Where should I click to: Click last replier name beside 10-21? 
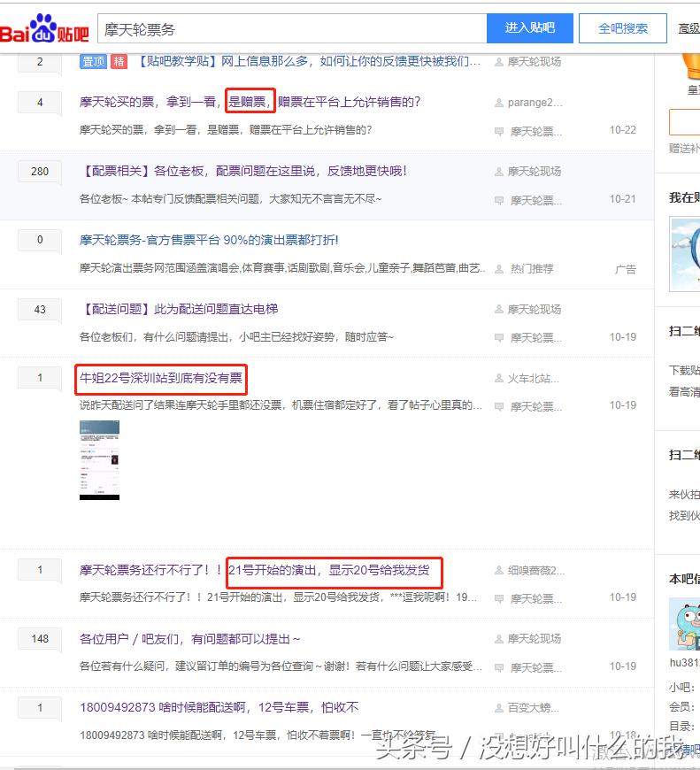(x=536, y=200)
